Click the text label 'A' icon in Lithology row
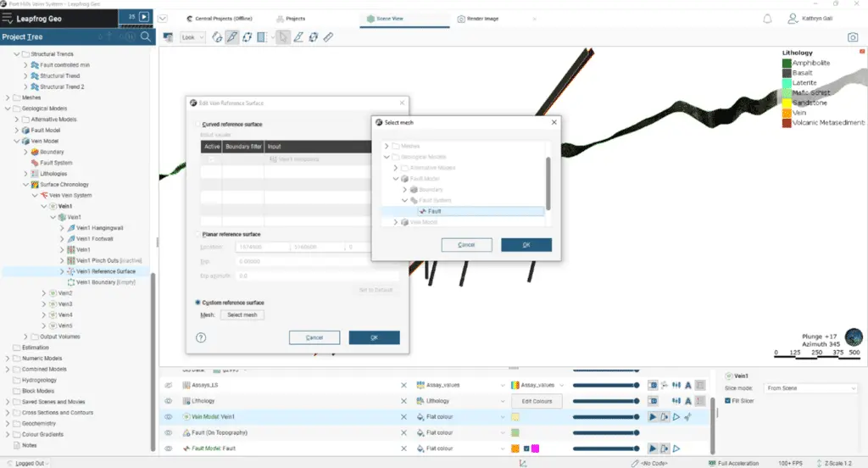Screen dimensions: 868x468 [x=688, y=401]
